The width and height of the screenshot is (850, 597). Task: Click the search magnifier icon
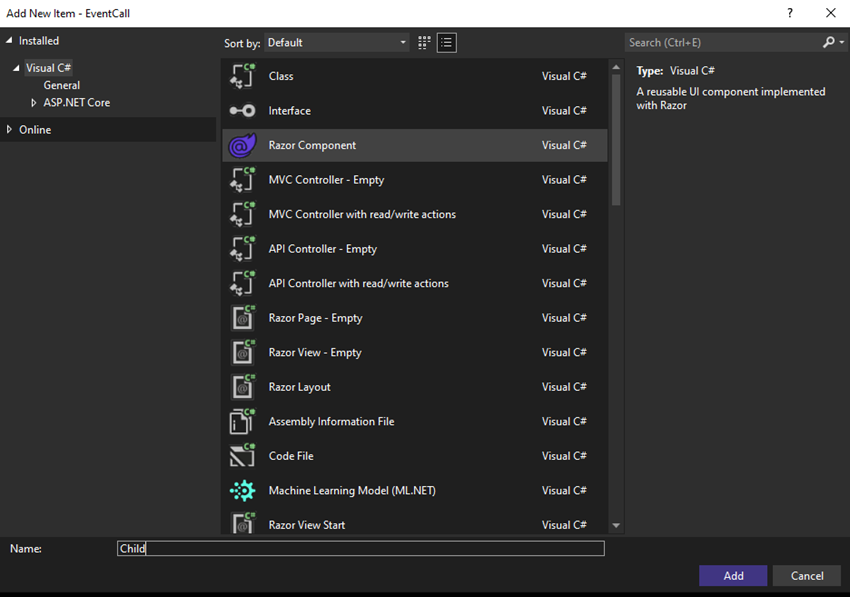pyautogui.click(x=828, y=42)
